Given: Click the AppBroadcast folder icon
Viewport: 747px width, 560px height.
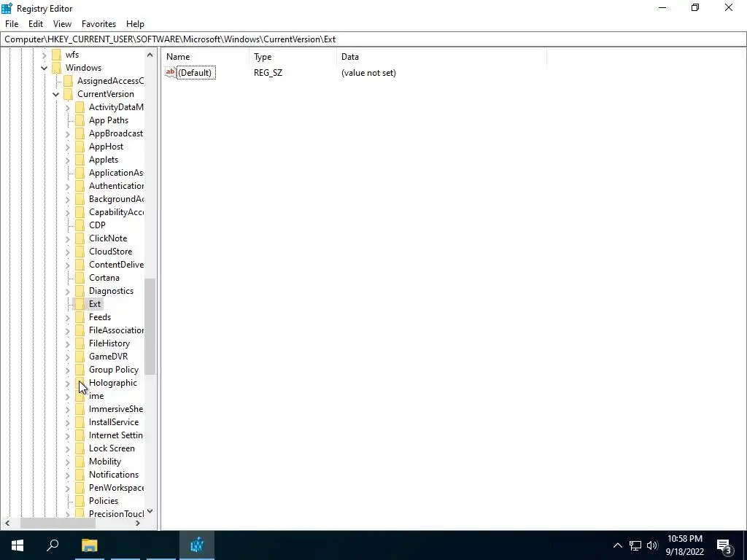Looking at the screenshot, I should (80, 133).
